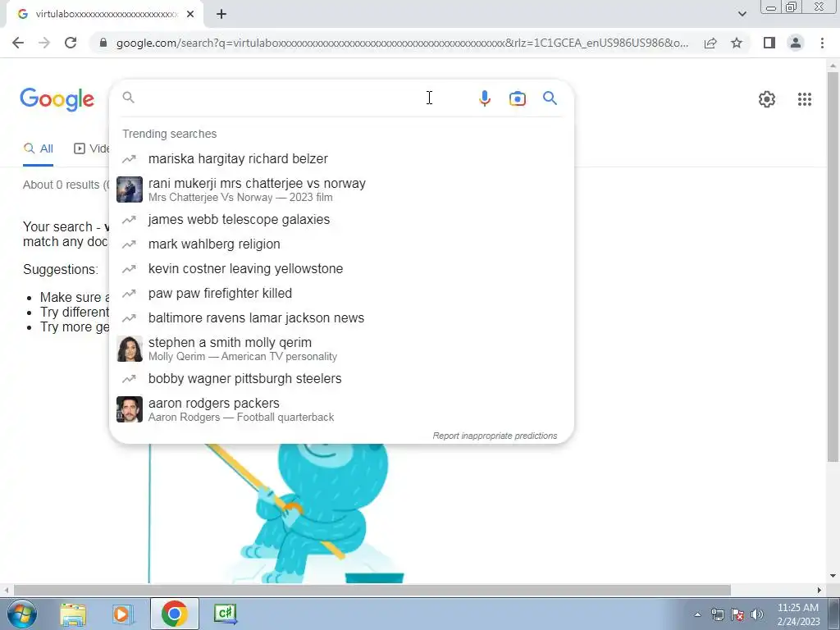Viewport: 840px width, 630px height.
Task: Choose 'mariska hargitay richard belzer' suggestion
Action: point(341,159)
